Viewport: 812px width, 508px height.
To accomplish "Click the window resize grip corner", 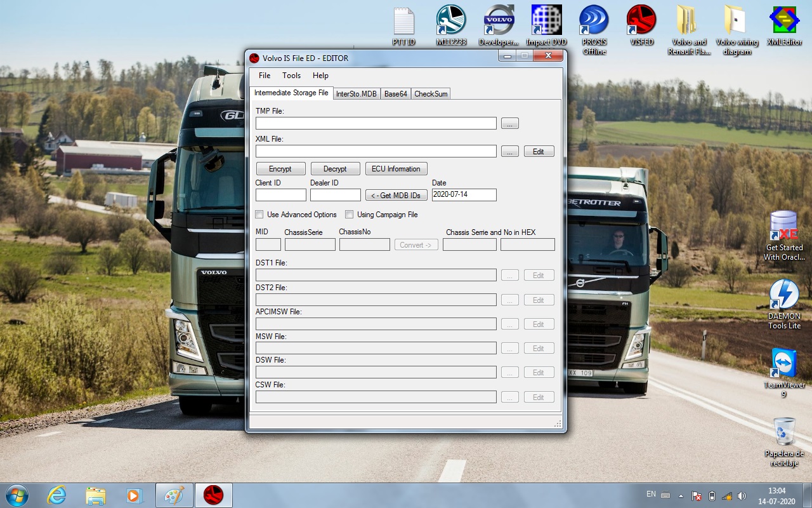I will pos(558,424).
